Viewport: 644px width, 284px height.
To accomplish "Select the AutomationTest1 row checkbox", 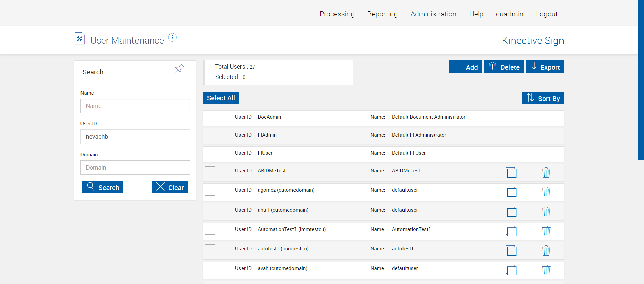I will [210, 230].
